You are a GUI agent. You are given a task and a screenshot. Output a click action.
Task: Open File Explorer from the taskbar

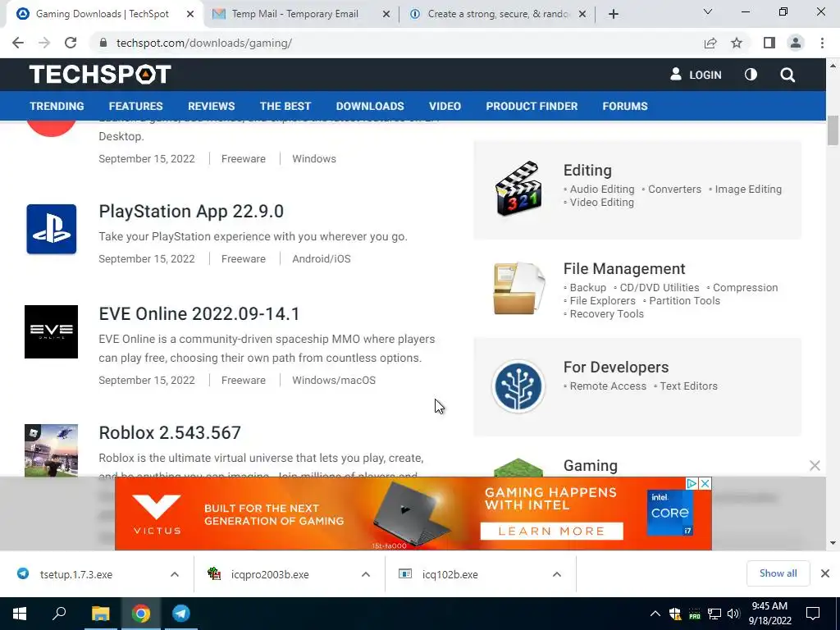coord(100,614)
